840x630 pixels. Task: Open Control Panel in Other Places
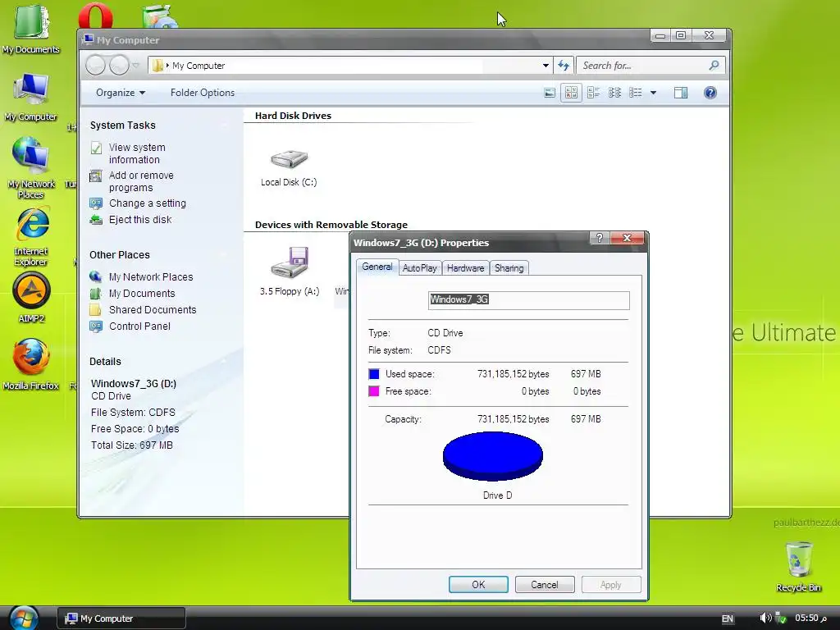[139, 326]
